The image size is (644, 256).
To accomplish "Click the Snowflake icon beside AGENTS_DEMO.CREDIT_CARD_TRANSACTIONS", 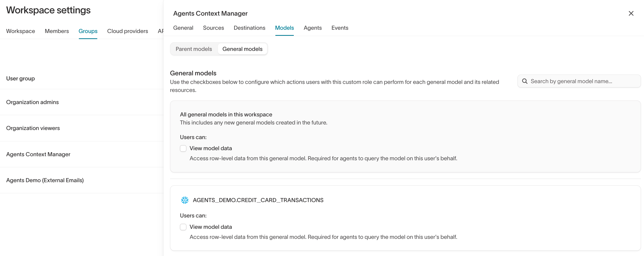I will click(x=185, y=200).
